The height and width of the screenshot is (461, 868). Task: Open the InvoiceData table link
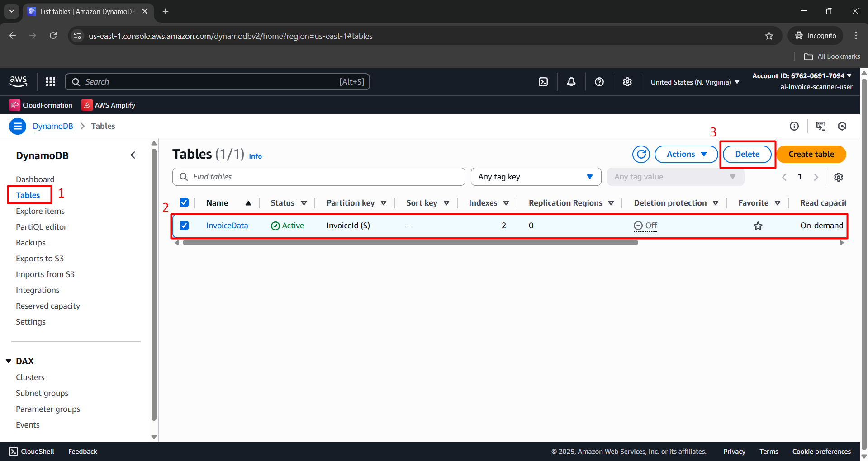click(x=227, y=225)
